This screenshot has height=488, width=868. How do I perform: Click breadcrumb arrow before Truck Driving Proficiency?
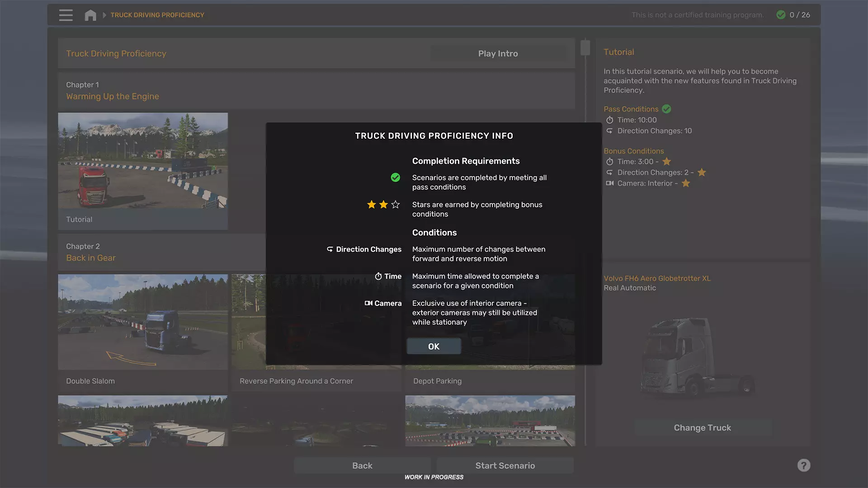[x=104, y=15]
